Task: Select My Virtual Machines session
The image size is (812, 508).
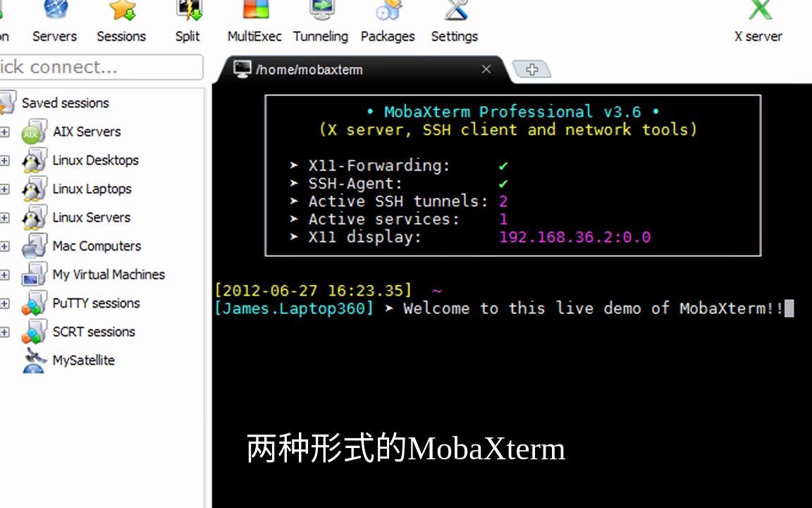Action: (x=109, y=274)
